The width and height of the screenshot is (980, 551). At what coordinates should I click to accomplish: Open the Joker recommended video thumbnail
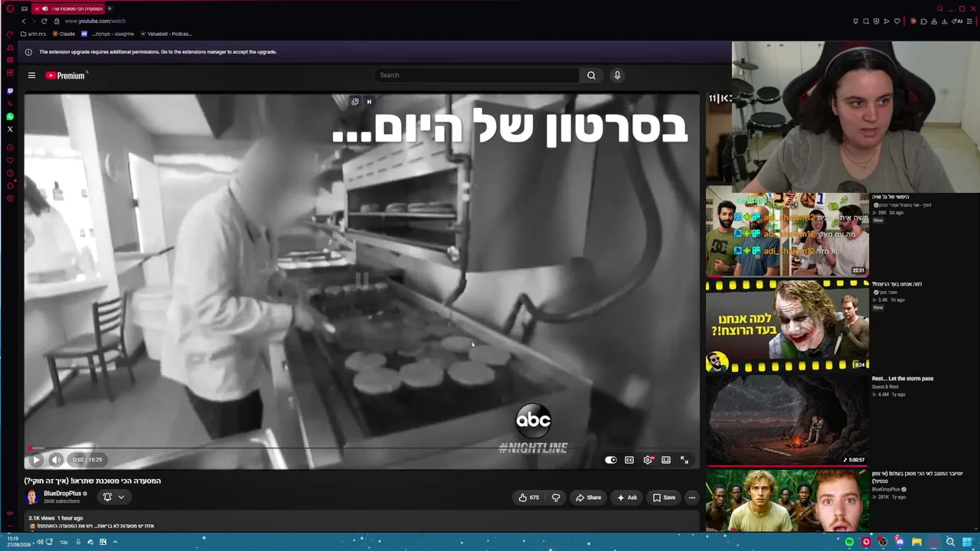coord(787,327)
